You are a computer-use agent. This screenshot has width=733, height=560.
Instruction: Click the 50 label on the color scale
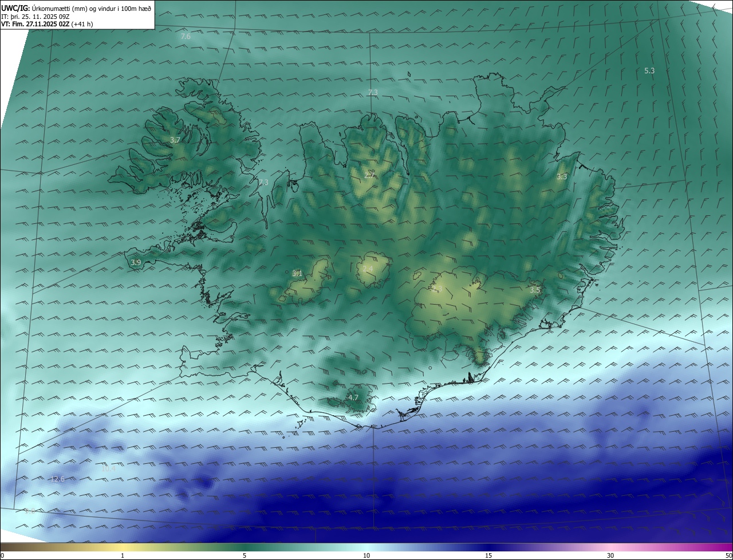(728, 555)
